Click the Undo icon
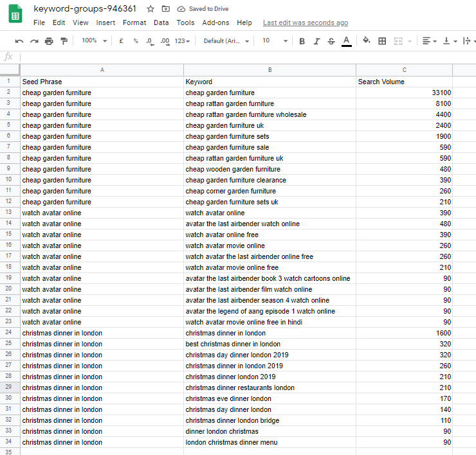 pyautogui.click(x=19, y=41)
